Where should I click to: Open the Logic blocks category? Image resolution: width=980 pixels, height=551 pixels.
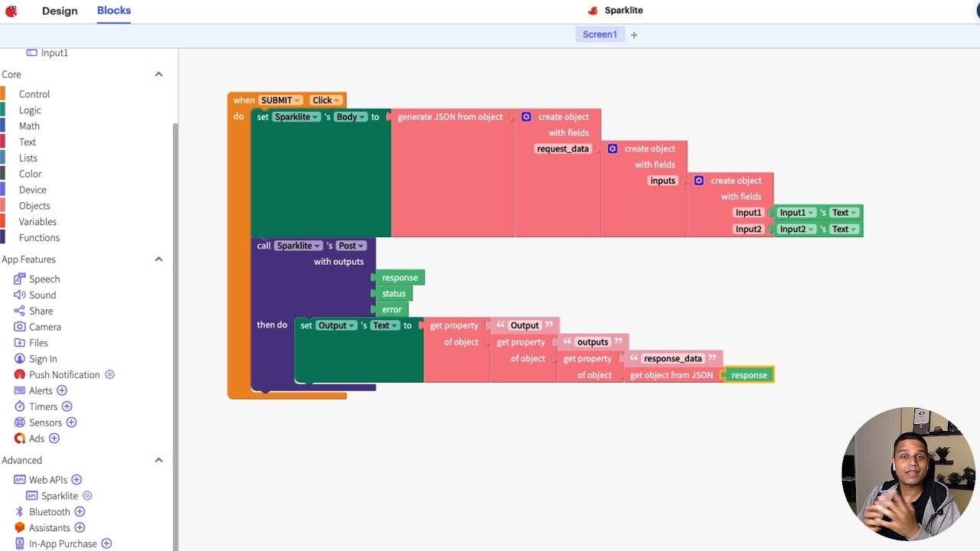(x=30, y=110)
